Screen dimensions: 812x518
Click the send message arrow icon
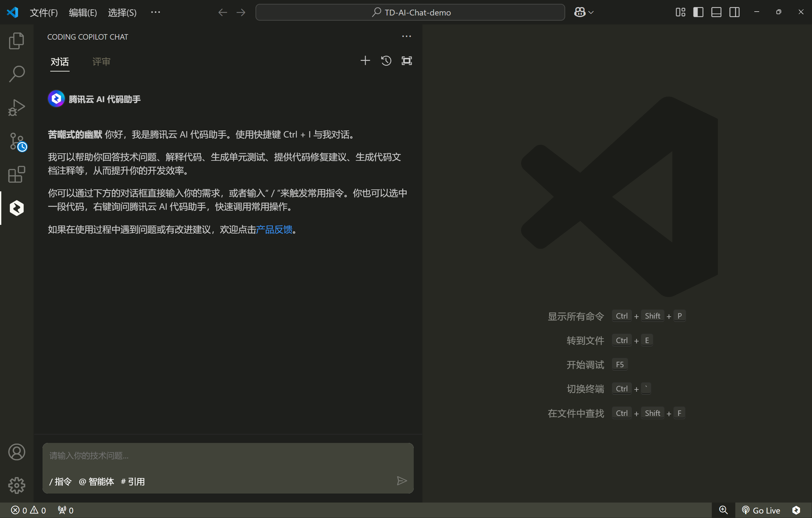pyautogui.click(x=401, y=481)
